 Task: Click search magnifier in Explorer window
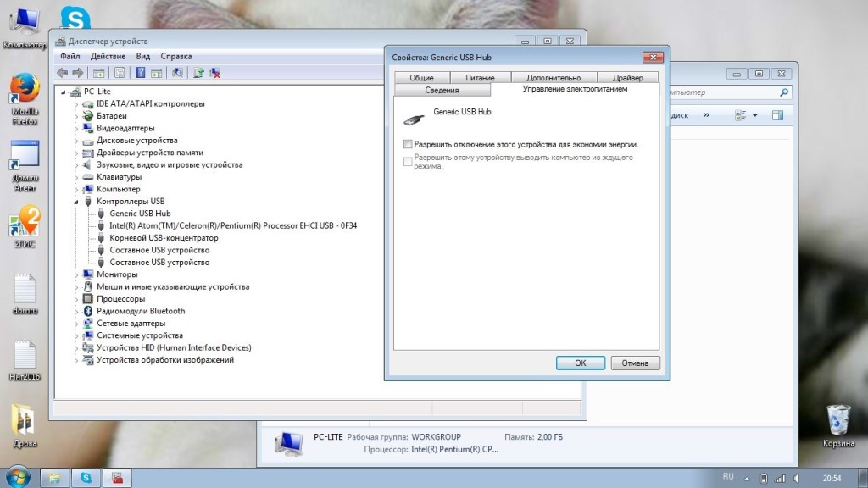[x=784, y=92]
